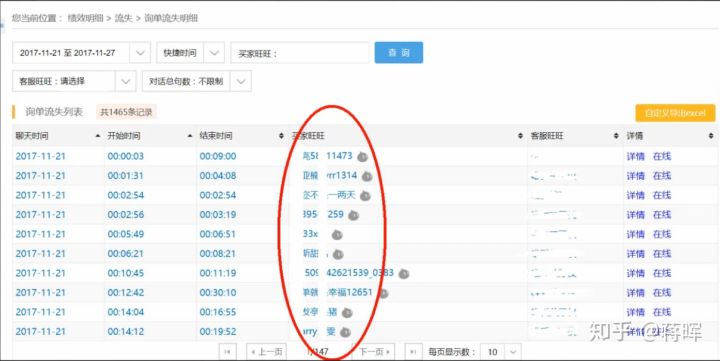Sort by 买家旺旺 column arrow

520,136
